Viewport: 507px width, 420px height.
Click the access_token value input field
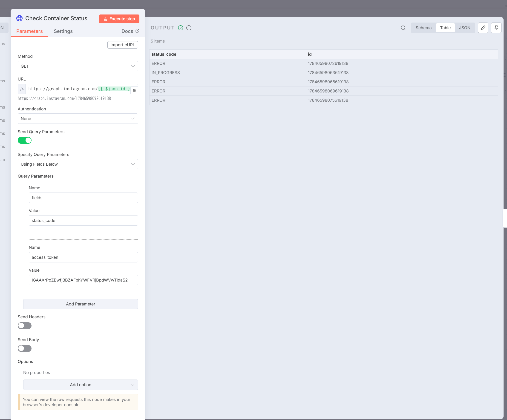click(83, 280)
